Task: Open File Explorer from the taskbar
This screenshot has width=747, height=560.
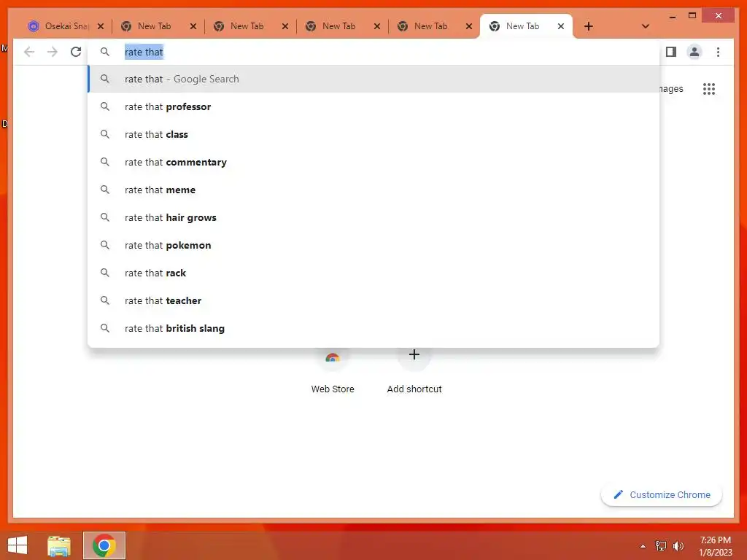Action: pyautogui.click(x=58, y=545)
